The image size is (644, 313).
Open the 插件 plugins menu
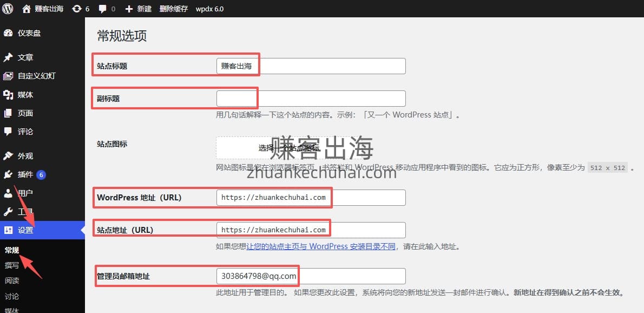coord(25,174)
